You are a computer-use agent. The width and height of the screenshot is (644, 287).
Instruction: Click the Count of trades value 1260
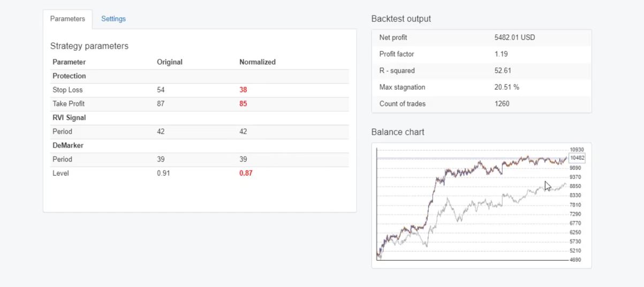coord(502,104)
